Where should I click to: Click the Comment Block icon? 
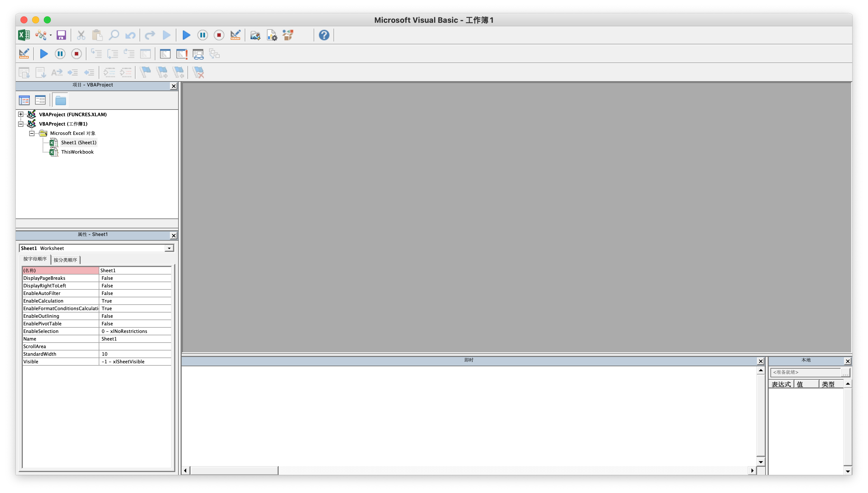(109, 72)
